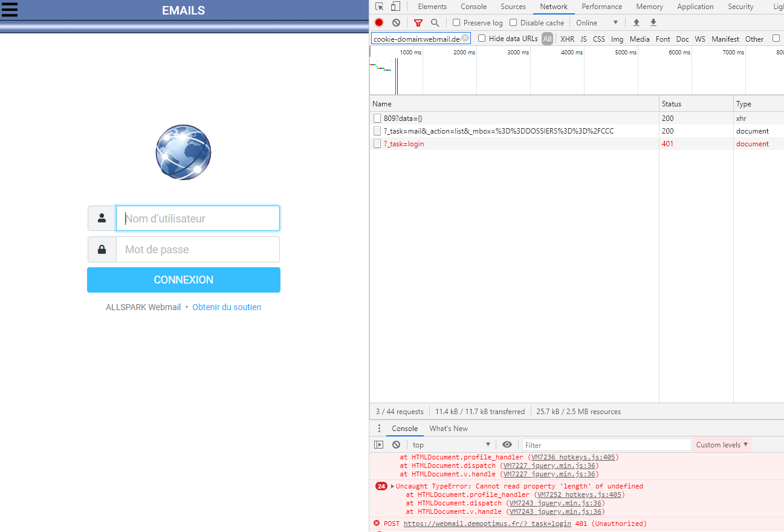Enable the Preserve log checkbox
This screenshot has height=532, width=784.
(x=456, y=22)
